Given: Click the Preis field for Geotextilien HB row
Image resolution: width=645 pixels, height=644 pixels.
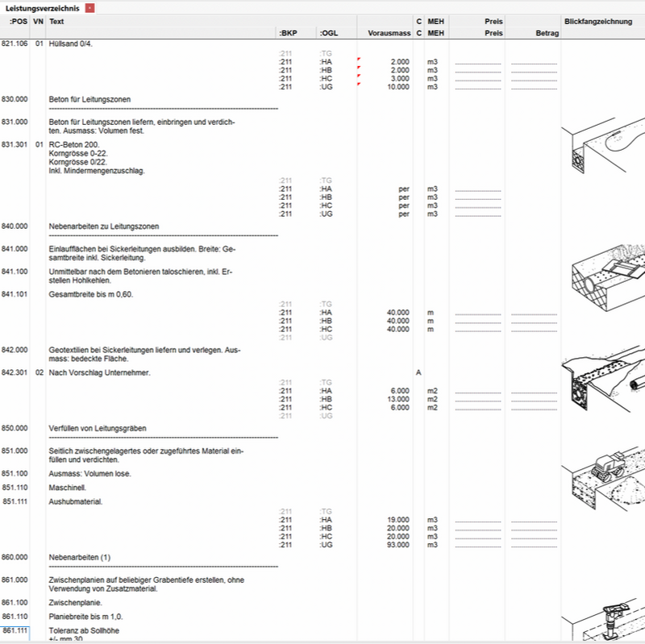Looking at the screenshot, I should (477, 400).
